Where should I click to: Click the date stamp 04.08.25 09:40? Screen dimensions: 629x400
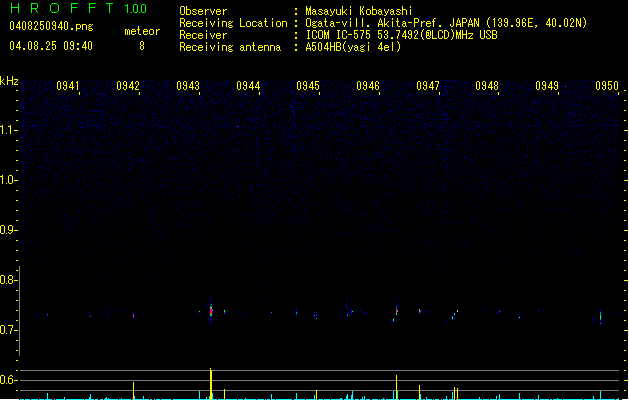(51, 46)
